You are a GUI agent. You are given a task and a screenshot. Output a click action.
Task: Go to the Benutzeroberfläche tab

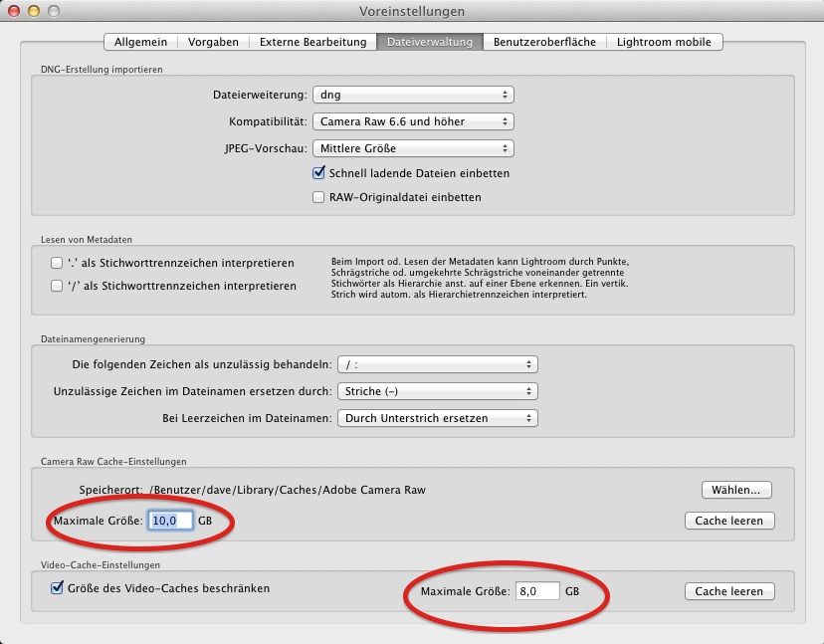[544, 42]
